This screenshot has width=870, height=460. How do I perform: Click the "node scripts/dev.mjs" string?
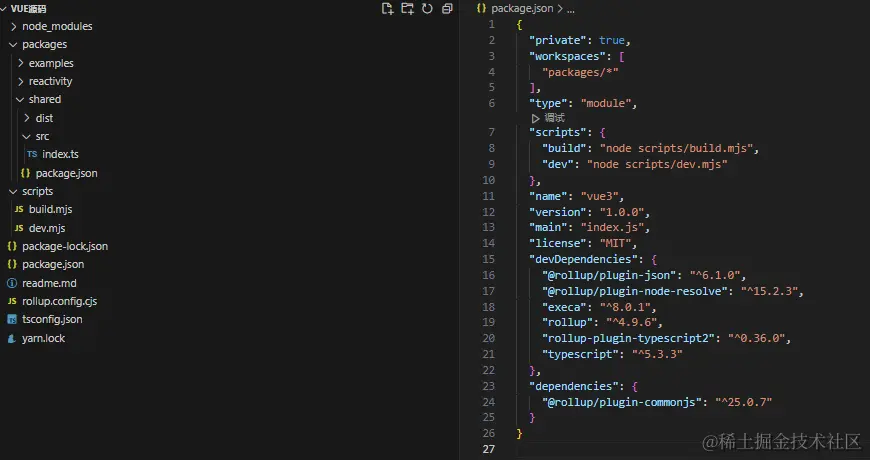point(657,164)
